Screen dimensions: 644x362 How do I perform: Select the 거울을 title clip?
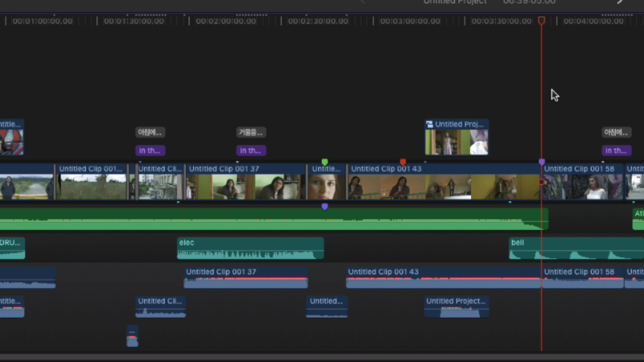point(250,133)
